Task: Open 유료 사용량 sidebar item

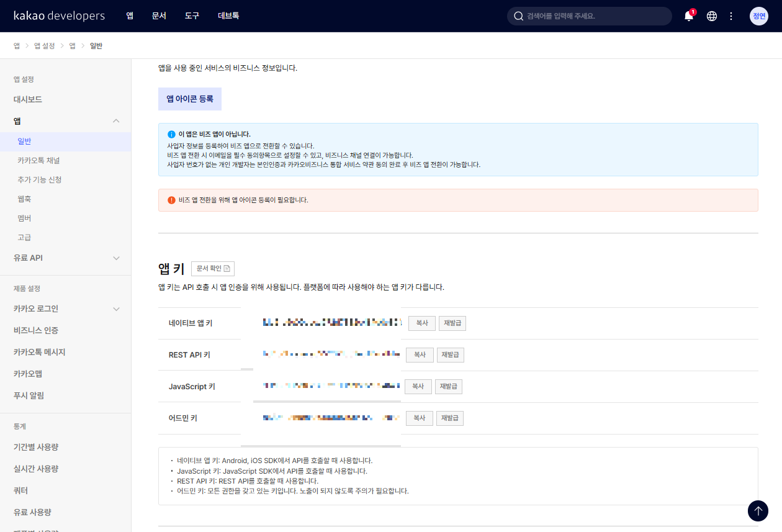Action: click(32, 512)
